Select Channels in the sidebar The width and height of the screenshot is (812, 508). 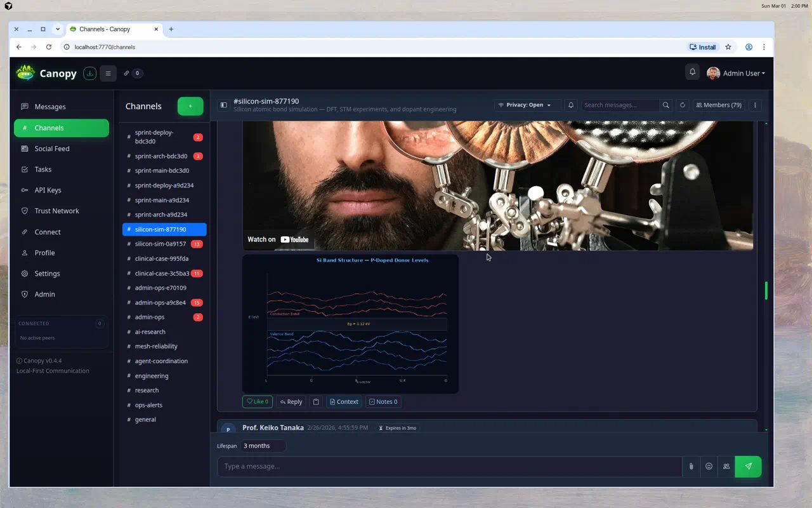[x=62, y=128]
